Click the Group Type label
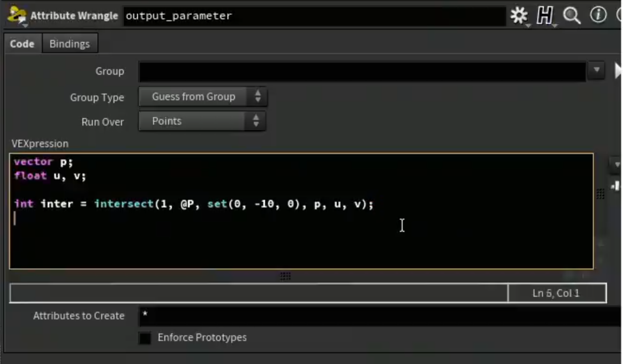Image resolution: width=623 pixels, height=364 pixels. pyautogui.click(x=97, y=97)
